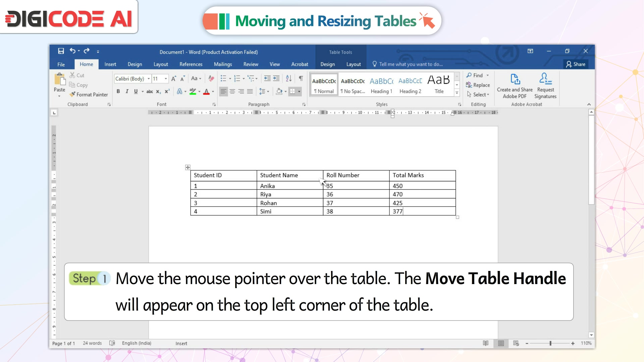Screen dimensions: 644x362
Task: Apply strikethrough using the abc icon
Action: [150, 91]
